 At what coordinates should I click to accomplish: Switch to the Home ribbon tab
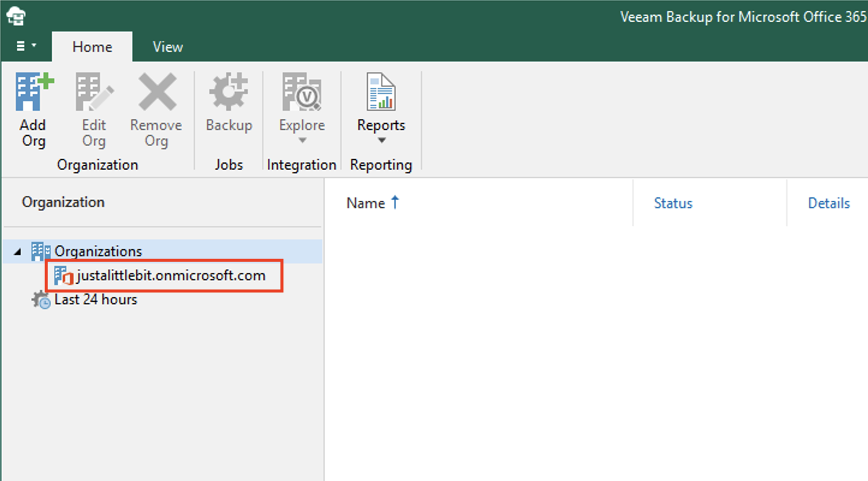click(92, 47)
